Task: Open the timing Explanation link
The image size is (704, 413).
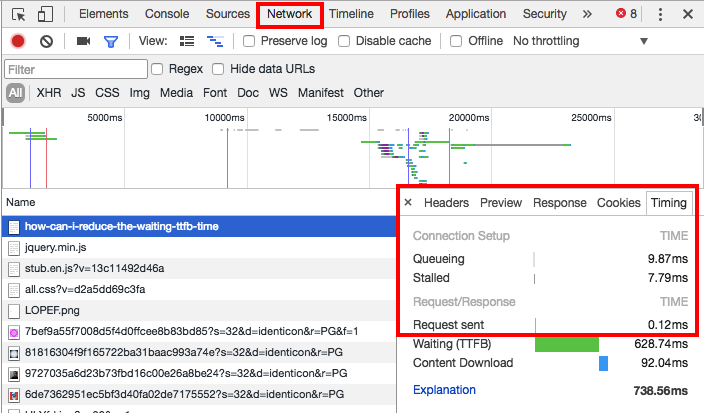Action: click(444, 390)
